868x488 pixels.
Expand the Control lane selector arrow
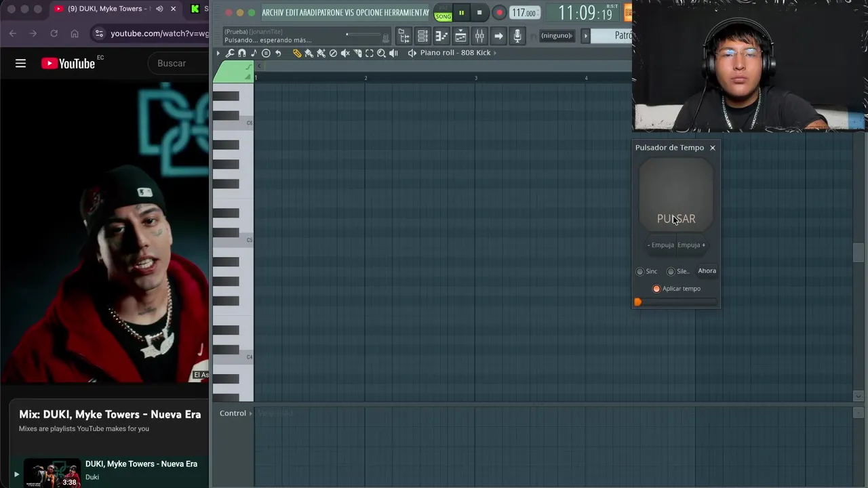(x=251, y=413)
